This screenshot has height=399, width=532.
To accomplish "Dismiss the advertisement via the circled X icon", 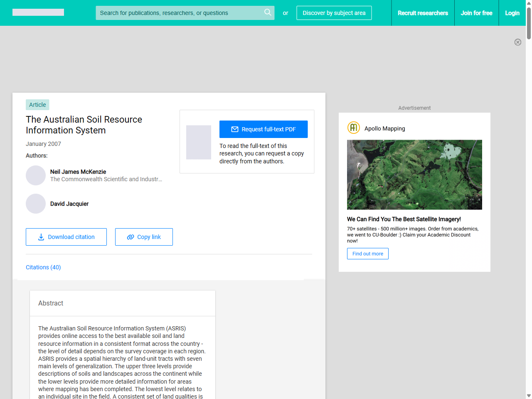I will 518,42.
